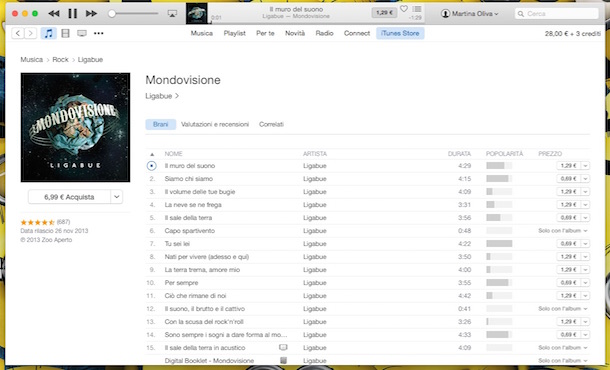610x370 pixels.
Task: Switch to the TV Shows library icon
Action: [x=82, y=33]
